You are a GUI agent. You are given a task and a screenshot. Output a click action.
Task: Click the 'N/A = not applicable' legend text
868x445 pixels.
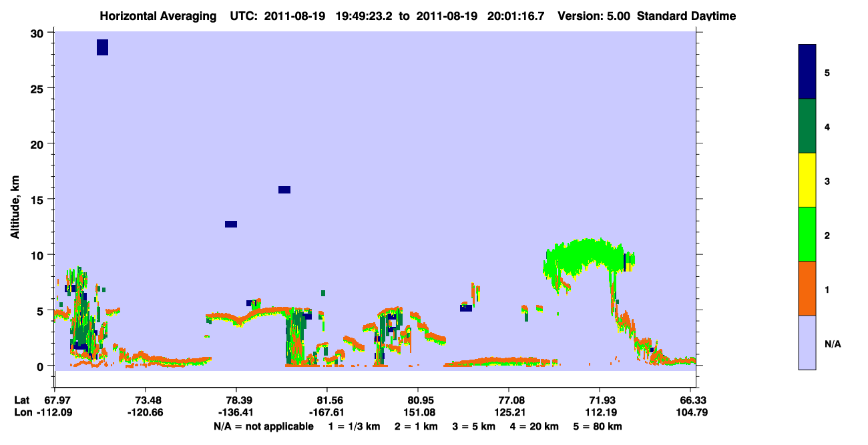(263, 426)
